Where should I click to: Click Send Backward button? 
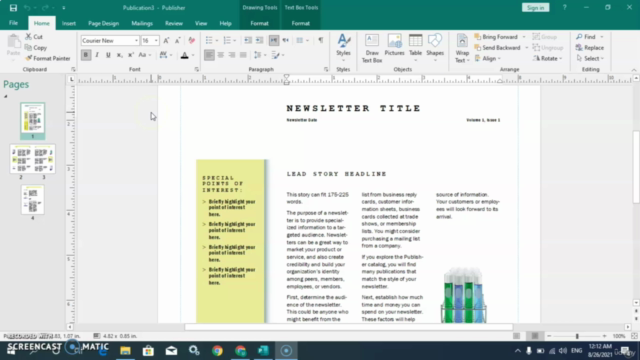pyautogui.click(x=497, y=48)
